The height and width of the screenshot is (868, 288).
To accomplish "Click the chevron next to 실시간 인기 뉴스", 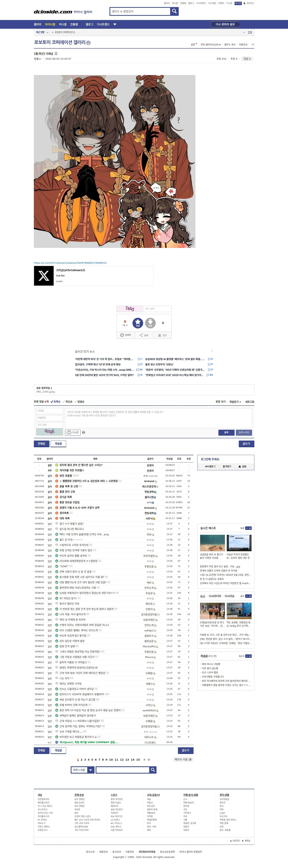I will click(212, 351).
